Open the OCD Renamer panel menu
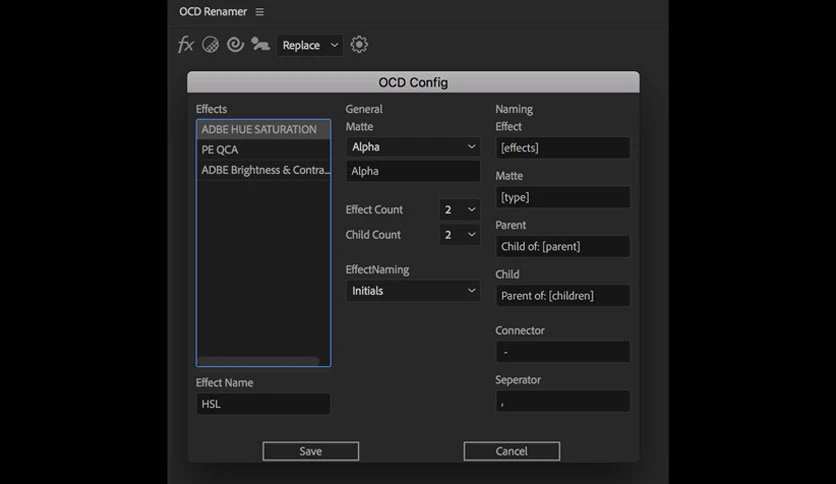 pos(260,12)
